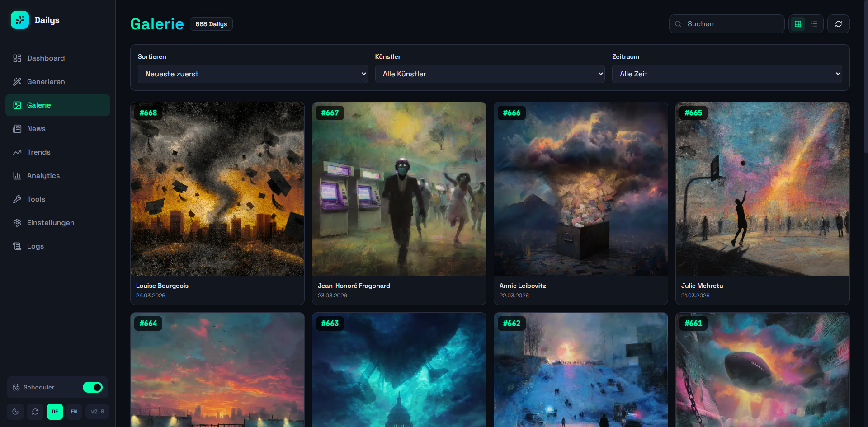Open the Einstellungen menu item

50,223
